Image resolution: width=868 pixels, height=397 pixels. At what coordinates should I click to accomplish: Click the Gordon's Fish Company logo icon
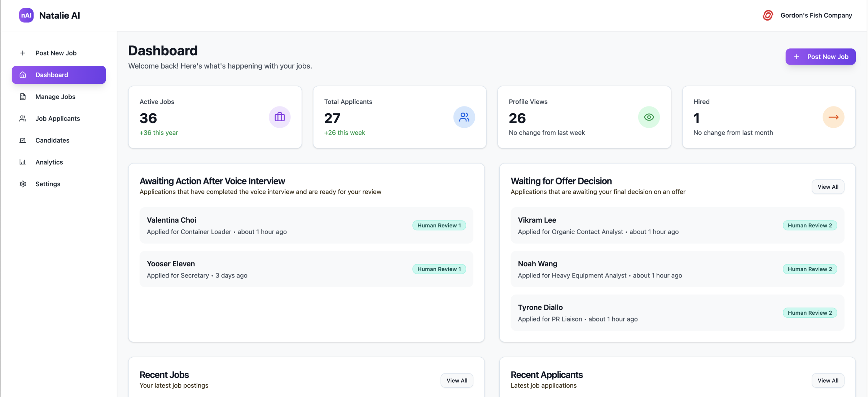(768, 15)
